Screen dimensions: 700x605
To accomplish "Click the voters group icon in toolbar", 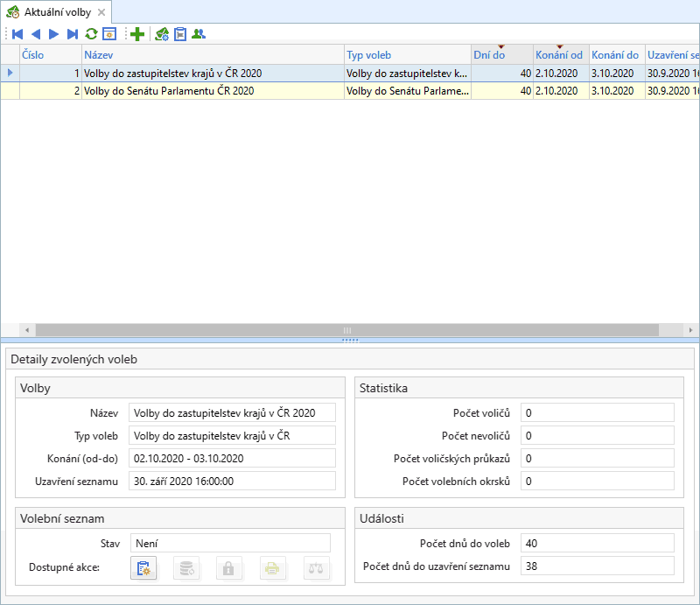I will tap(199, 34).
